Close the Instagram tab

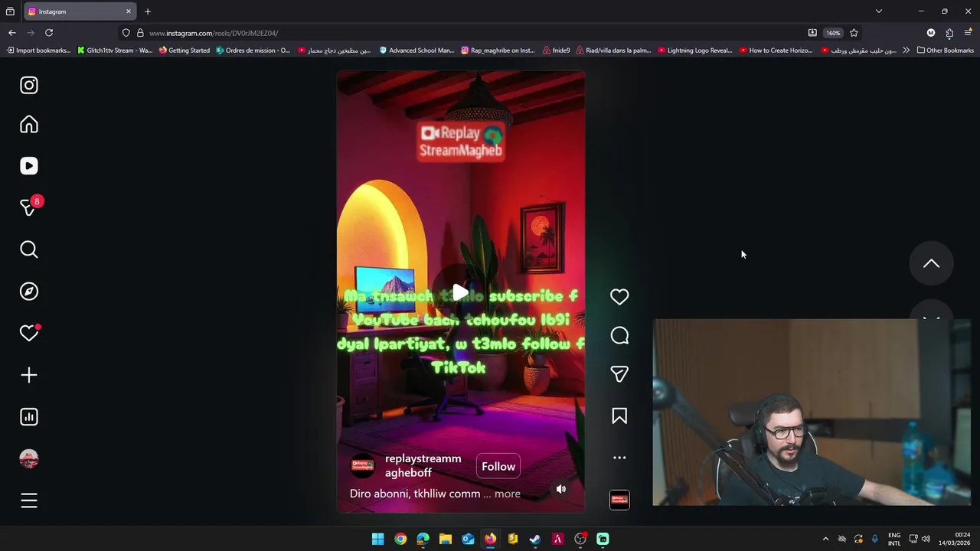coord(129,11)
